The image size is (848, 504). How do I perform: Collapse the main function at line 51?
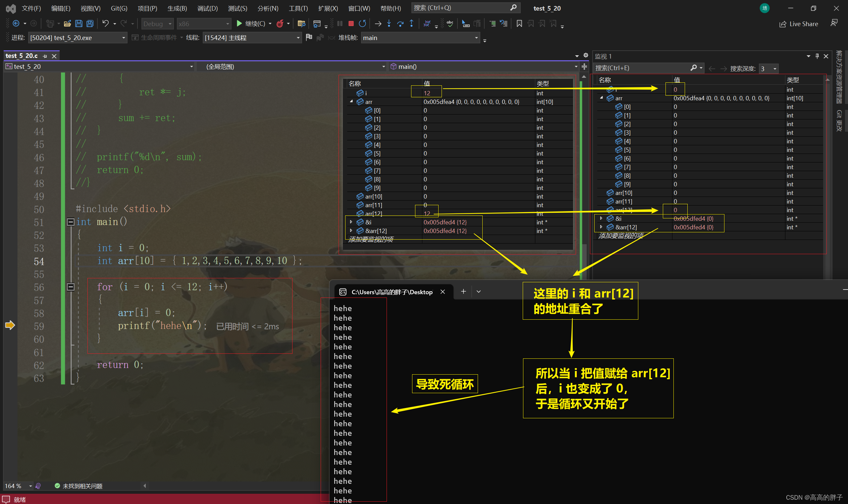click(x=71, y=222)
